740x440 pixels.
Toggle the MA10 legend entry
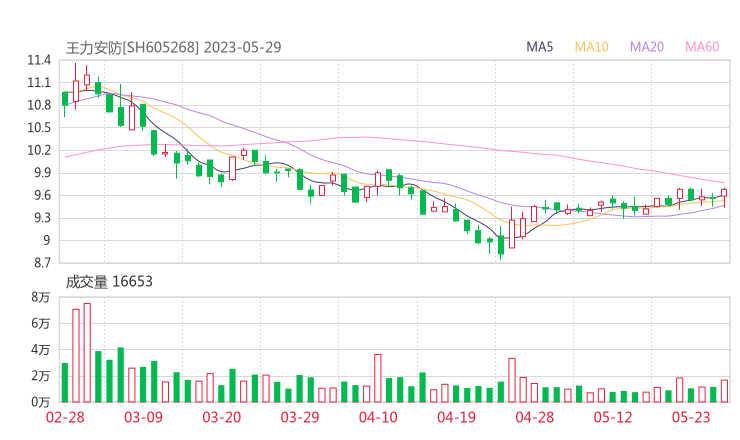(x=591, y=47)
